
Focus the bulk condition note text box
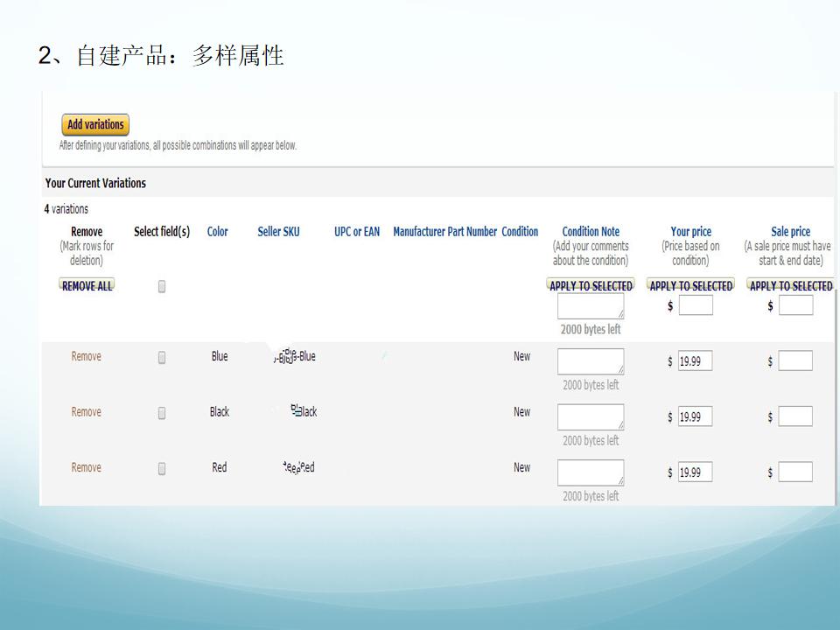(591, 306)
